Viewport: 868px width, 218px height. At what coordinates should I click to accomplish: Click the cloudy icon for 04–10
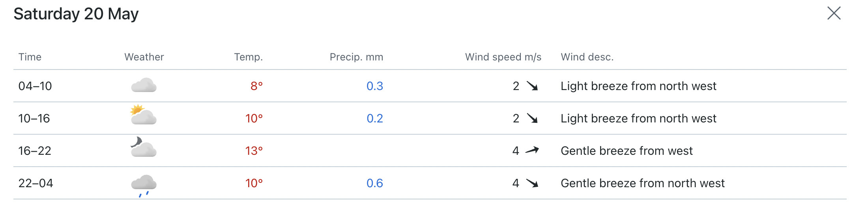144,85
